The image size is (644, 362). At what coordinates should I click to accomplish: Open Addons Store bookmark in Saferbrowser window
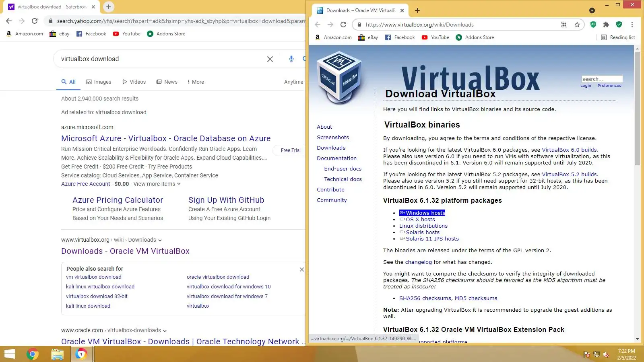[166, 34]
